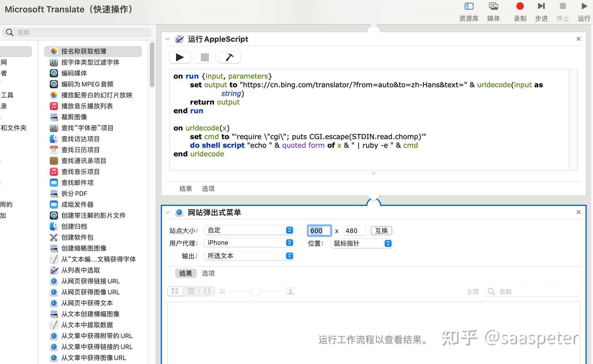Image resolution: width=593 pixels, height=364 pixels.
Task: Select 从文章中获得附带的 URL action
Action: 93,336
